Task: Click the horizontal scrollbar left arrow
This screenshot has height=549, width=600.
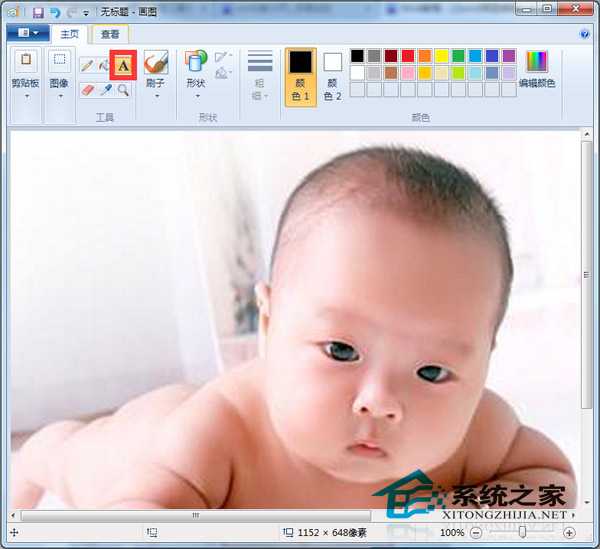Action: pos(13,515)
